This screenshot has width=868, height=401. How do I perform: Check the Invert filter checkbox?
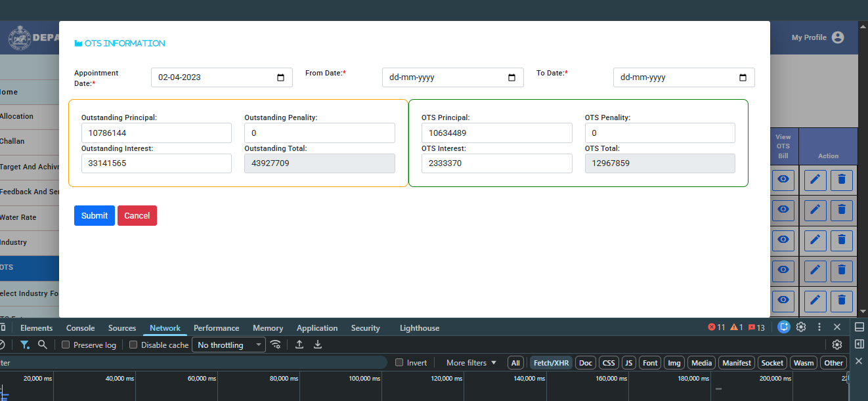tap(399, 363)
